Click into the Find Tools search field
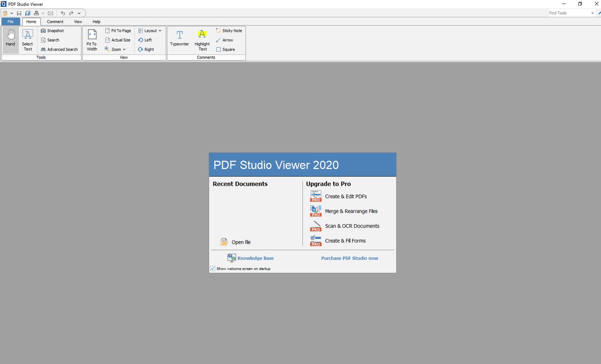 click(x=568, y=13)
